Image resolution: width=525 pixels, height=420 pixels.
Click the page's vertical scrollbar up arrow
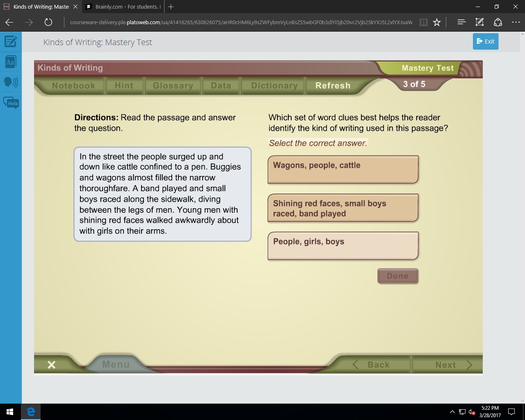[x=522, y=34]
